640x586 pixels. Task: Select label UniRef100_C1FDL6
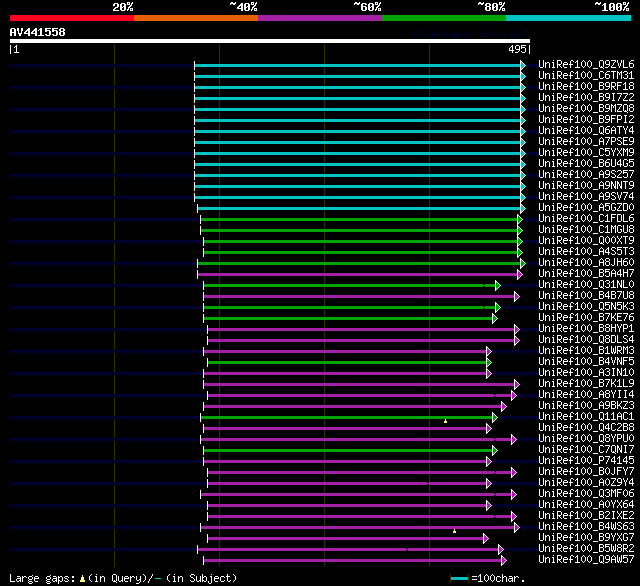coord(586,219)
